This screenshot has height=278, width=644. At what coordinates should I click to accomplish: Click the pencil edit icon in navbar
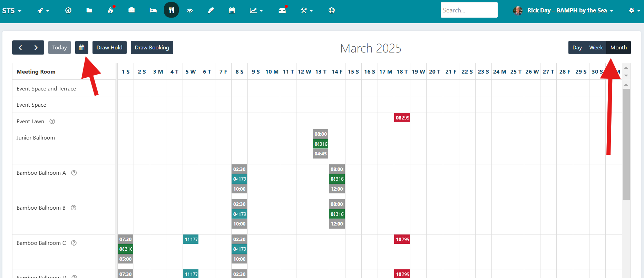pyautogui.click(x=211, y=10)
